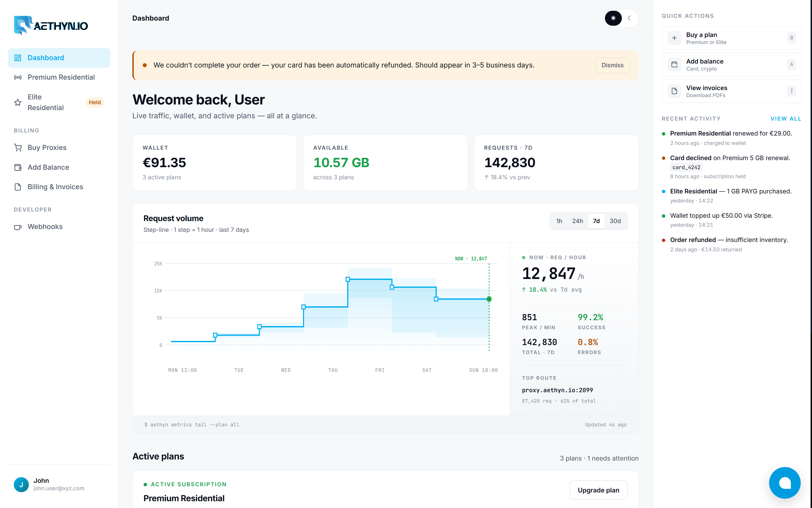Click the Aethyn.io logo
The height and width of the screenshot is (508, 812).
coord(51,25)
